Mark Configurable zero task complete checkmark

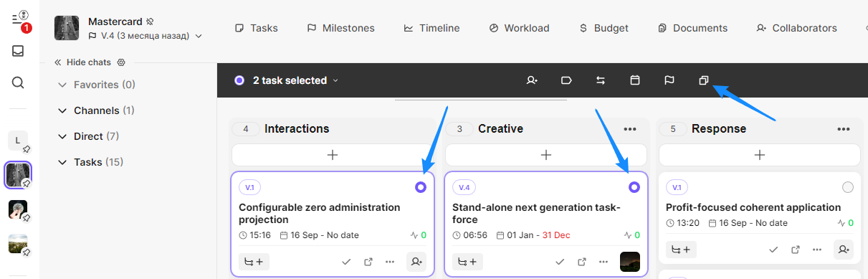(346, 262)
